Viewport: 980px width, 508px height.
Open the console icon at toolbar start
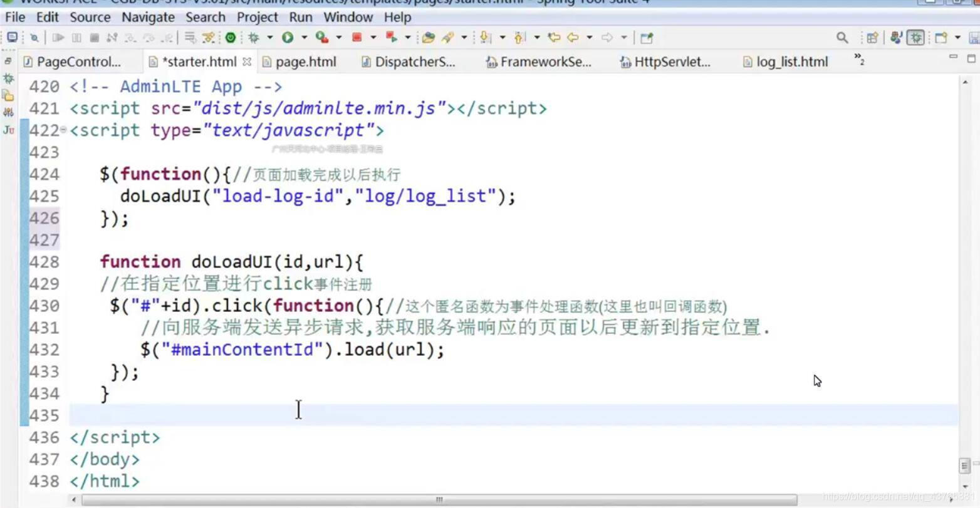(x=12, y=38)
